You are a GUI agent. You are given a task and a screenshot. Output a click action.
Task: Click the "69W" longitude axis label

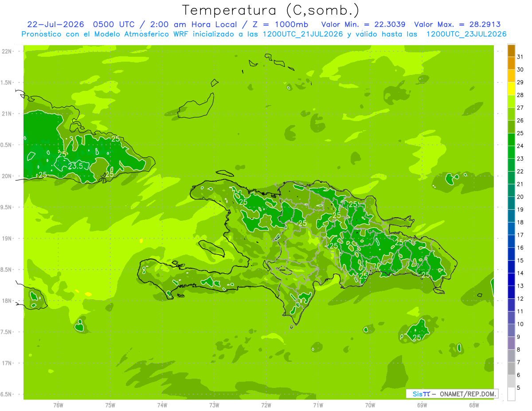tap(422, 405)
